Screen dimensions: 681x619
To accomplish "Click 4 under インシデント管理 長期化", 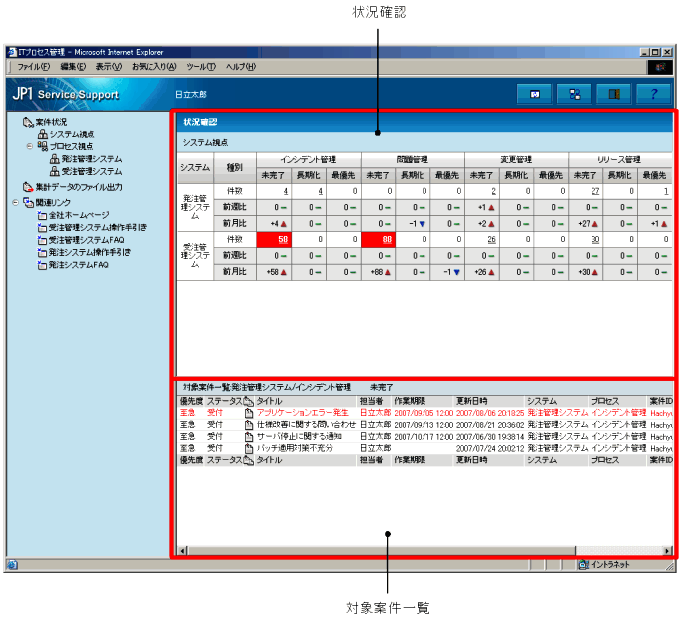I will pos(321,191).
